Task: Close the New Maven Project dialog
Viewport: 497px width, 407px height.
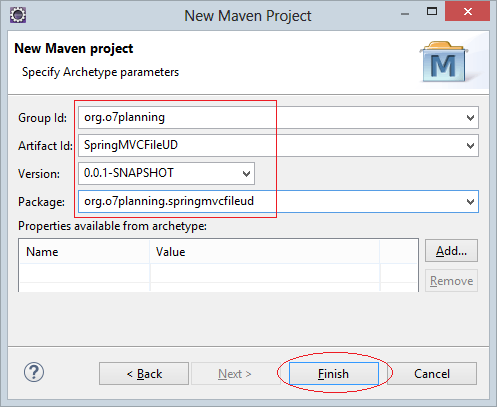Action: tap(467, 12)
